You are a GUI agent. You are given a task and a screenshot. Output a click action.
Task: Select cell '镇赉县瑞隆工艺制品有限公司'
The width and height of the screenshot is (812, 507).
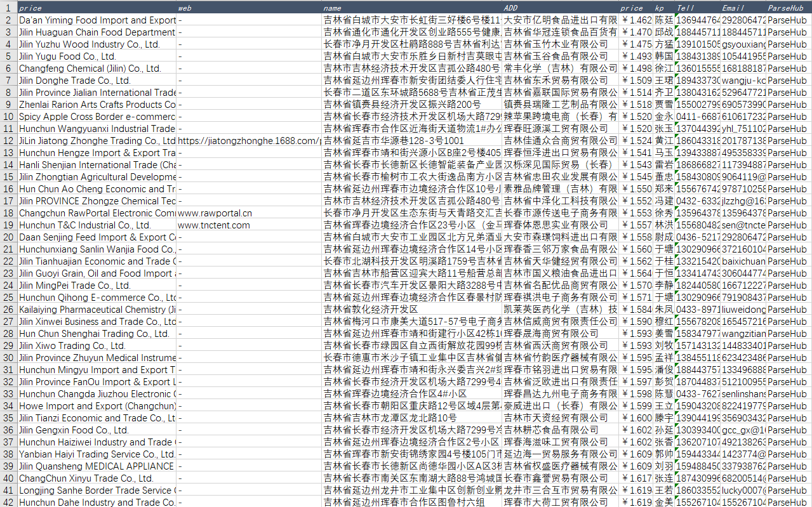point(561,105)
